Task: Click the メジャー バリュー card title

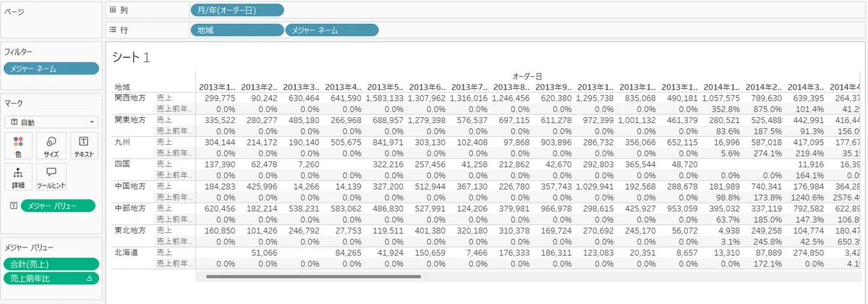Action: pyautogui.click(x=29, y=248)
